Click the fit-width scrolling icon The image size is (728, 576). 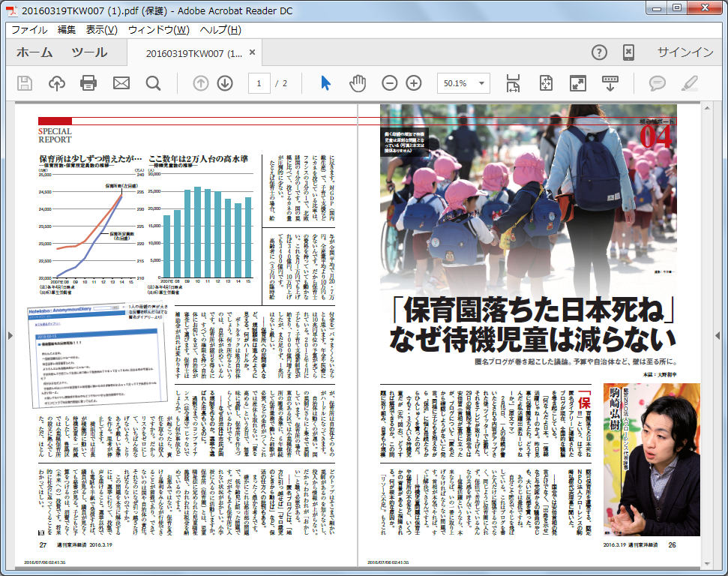tap(513, 83)
